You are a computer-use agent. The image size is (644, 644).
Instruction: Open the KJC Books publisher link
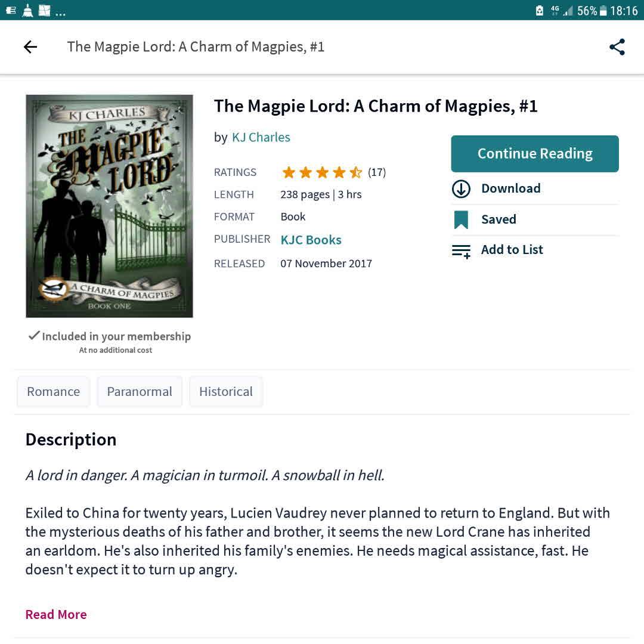[x=311, y=240]
